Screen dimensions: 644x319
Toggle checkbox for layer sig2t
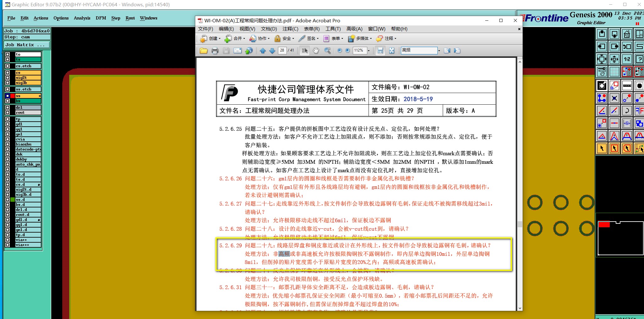(8, 78)
